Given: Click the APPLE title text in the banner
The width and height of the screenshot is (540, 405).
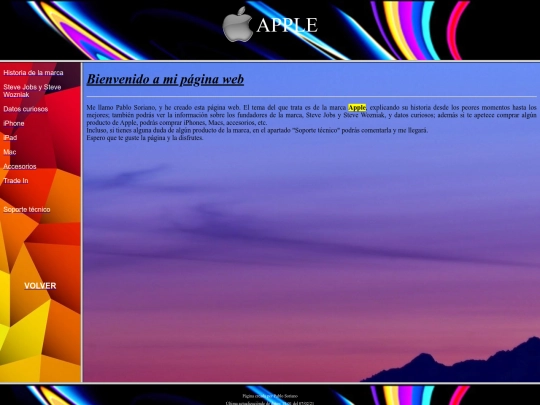Looking at the screenshot, I should click(287, 25).
